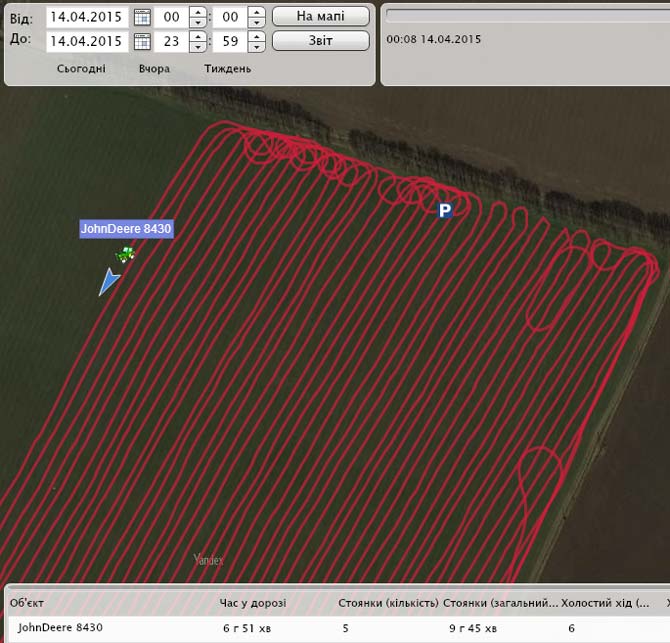
Task: Select the Сьогодні period shortcut
Action: [x=81, y=69]
